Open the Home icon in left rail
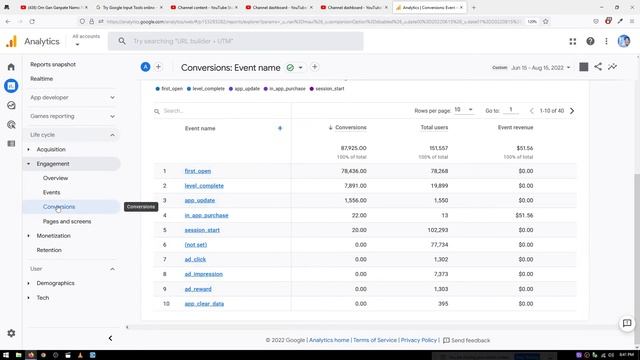 11,67
